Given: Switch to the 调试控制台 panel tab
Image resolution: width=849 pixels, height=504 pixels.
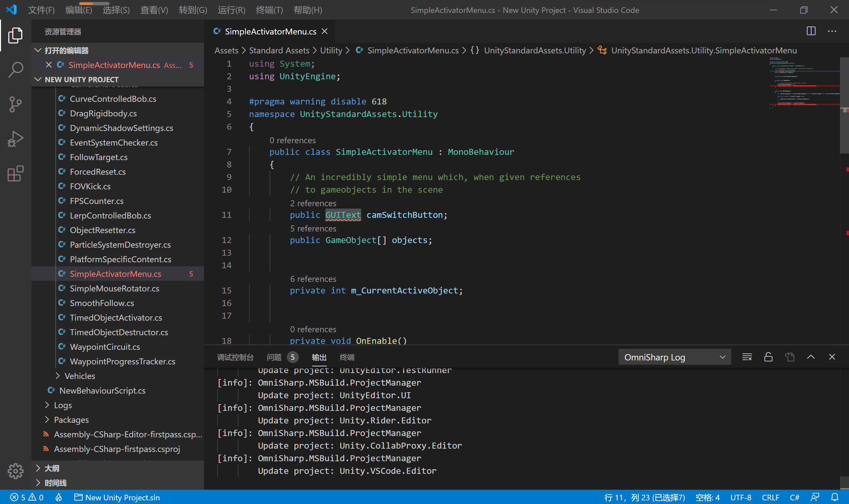Looking at the screenshot, I should [235, 357].
